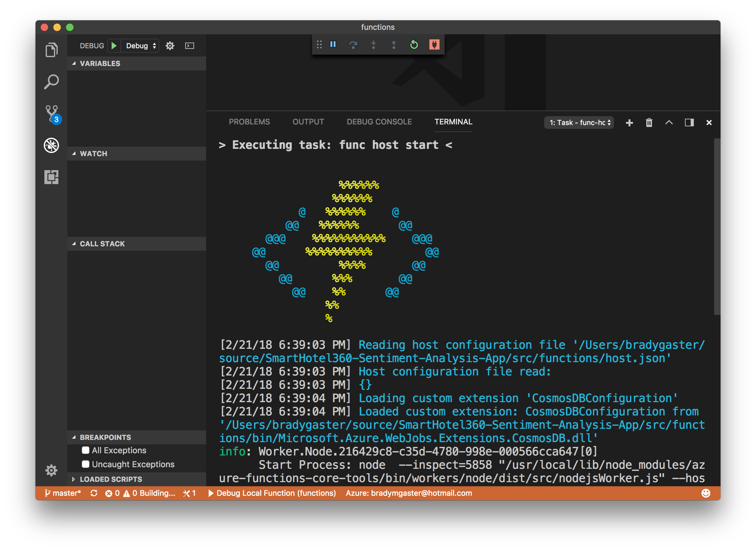
Task: Open Source Control with 3 badge
Action: [52, 114]
